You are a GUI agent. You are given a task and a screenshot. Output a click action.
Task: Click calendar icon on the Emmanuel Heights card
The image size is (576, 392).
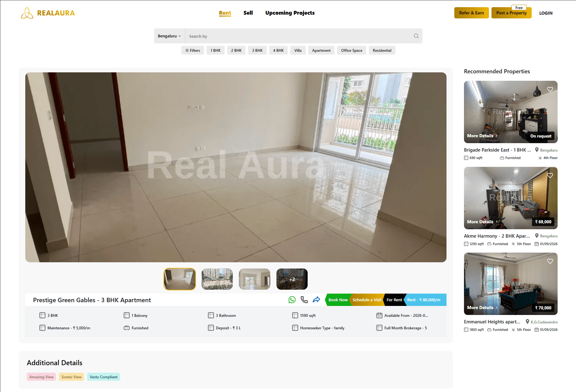click(537, 330)
